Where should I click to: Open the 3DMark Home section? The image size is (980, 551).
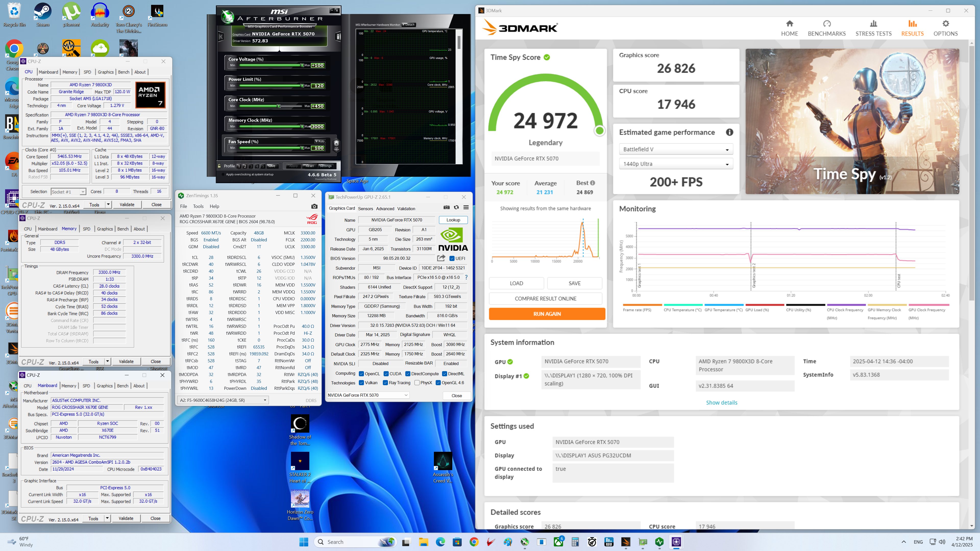coord(789,29)
